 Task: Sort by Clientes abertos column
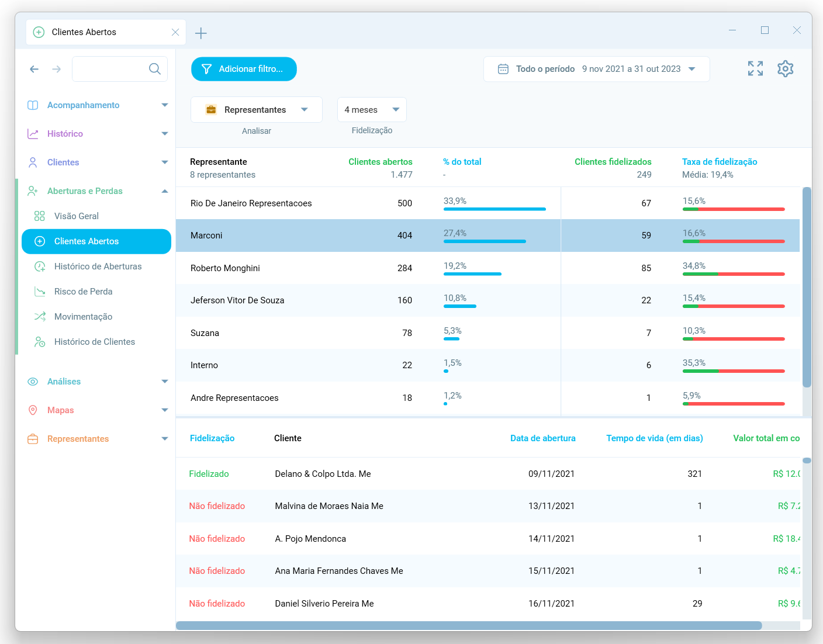(381, 162)
